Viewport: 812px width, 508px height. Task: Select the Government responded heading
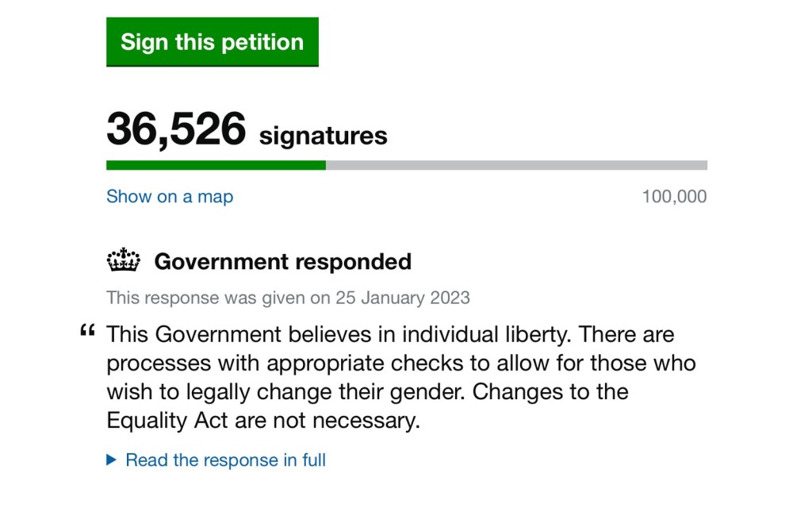click(282, 261)
